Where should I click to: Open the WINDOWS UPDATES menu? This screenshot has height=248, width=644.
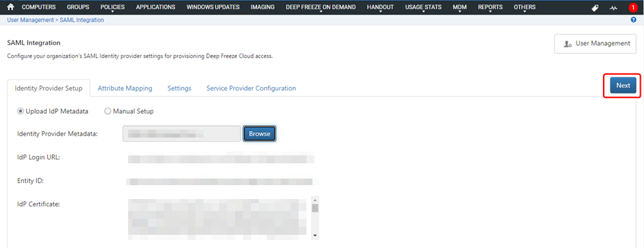[213, 7]
